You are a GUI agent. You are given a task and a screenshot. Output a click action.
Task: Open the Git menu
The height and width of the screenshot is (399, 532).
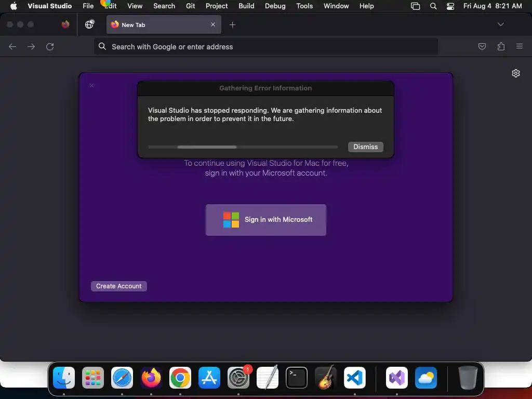click(x=190, y=6)
